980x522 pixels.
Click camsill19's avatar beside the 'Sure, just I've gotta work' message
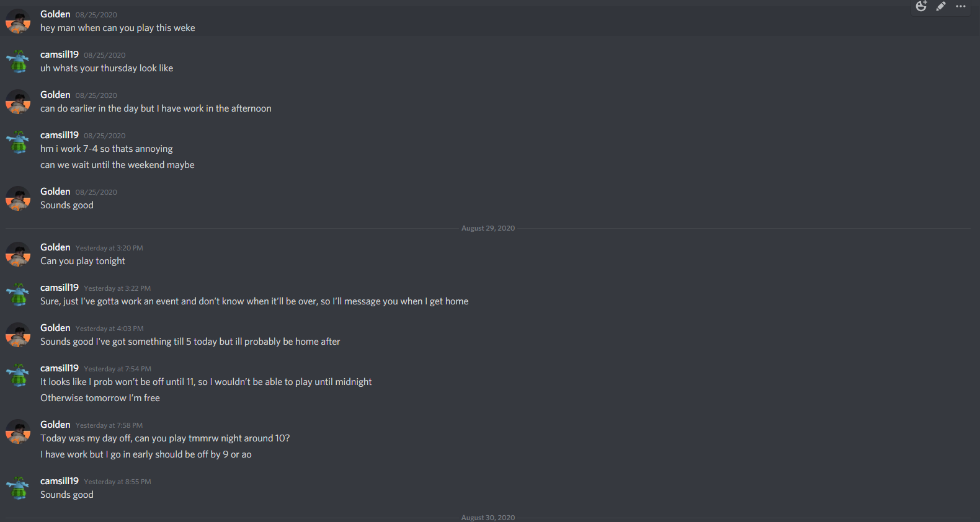click(x=18, y=294)
